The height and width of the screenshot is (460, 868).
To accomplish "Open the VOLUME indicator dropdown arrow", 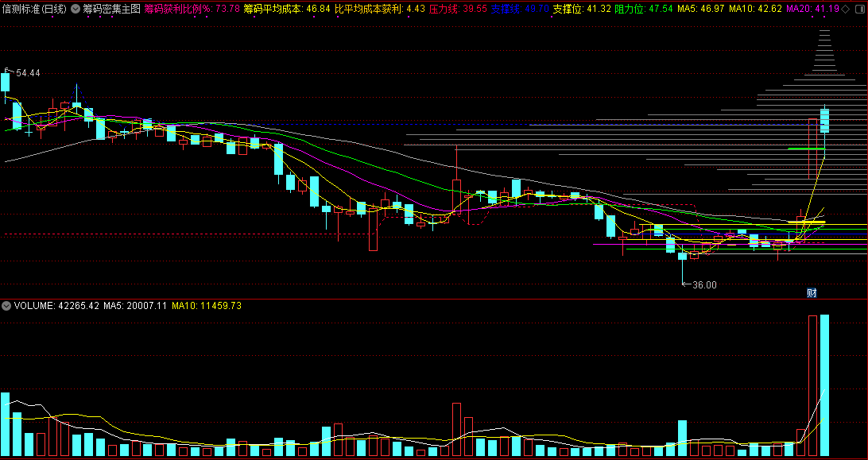I will (6, 306).
